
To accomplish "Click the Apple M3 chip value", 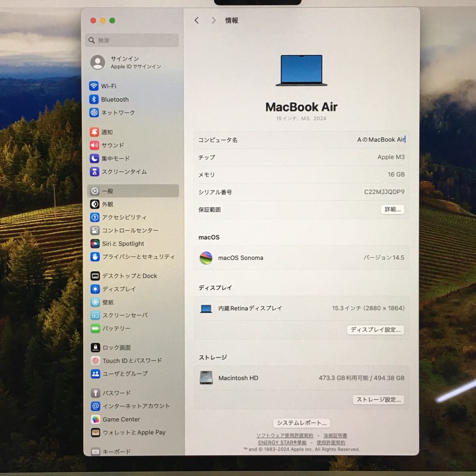I will click(391, 157).
